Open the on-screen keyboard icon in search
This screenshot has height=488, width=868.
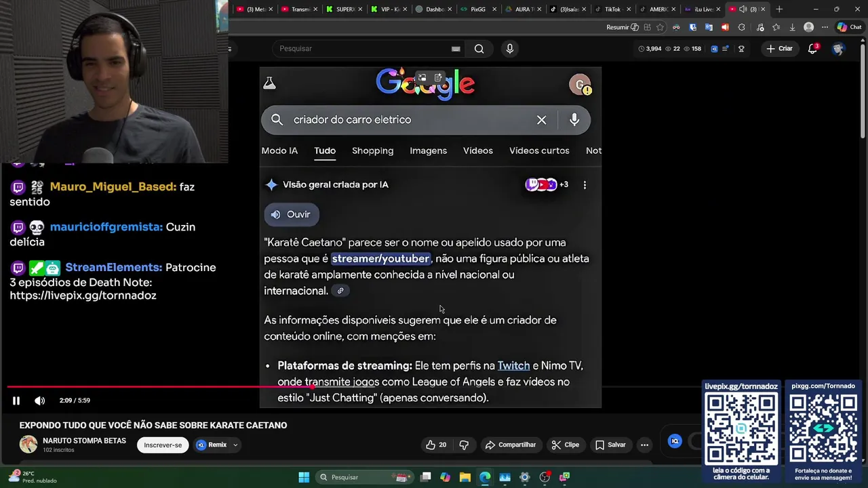456,49
